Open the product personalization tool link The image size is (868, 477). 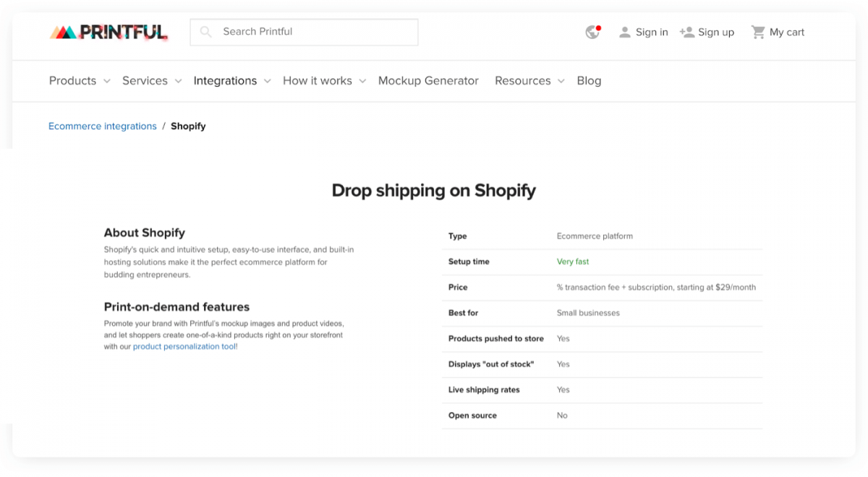pos(185,347)
